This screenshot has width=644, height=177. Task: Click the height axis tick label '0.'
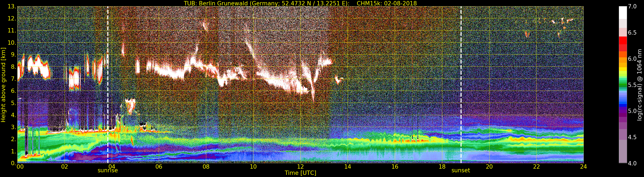click(x=14, y=163)
